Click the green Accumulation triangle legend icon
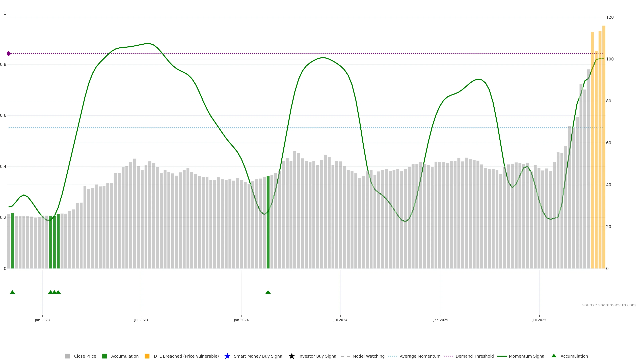 554,356
